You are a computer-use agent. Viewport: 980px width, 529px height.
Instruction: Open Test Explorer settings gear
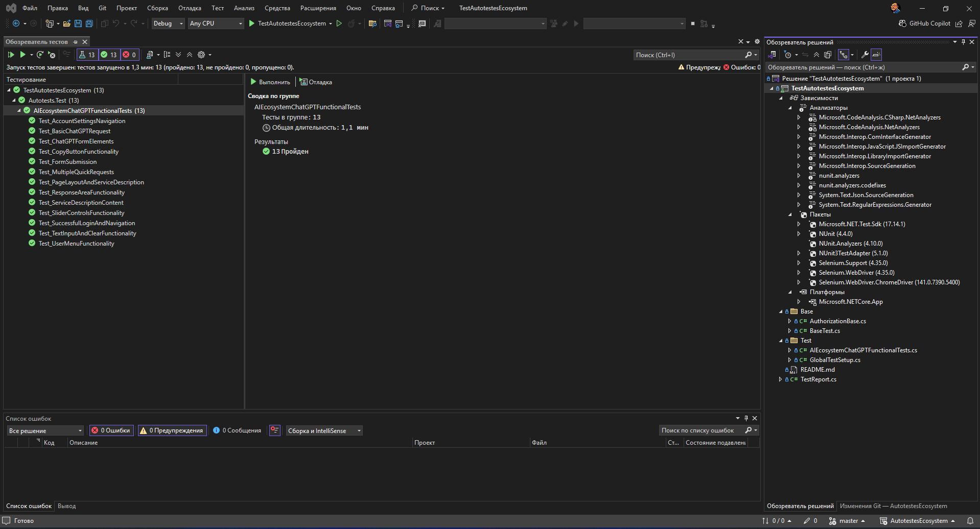[201, 55]
